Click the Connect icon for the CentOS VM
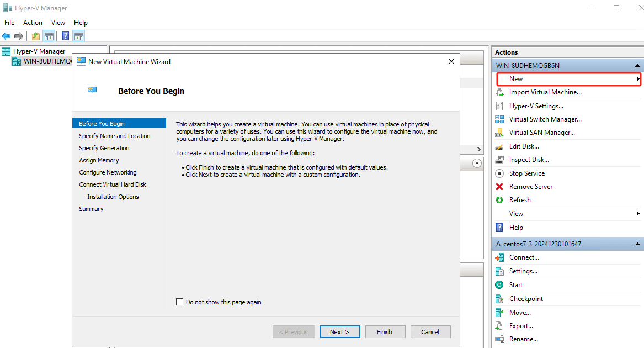644x348 pixels. coord(499,257)
